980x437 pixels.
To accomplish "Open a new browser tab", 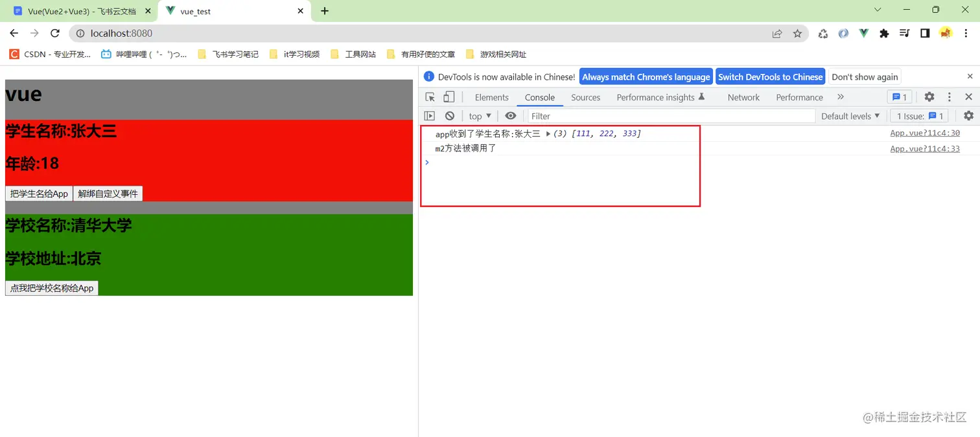I will click(325, 11).
